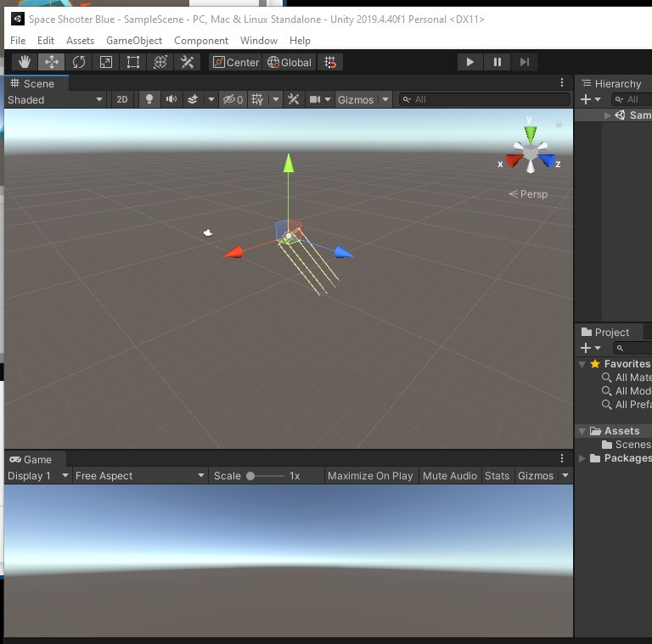Toggle scene view rotation lock

coord(559,124)
